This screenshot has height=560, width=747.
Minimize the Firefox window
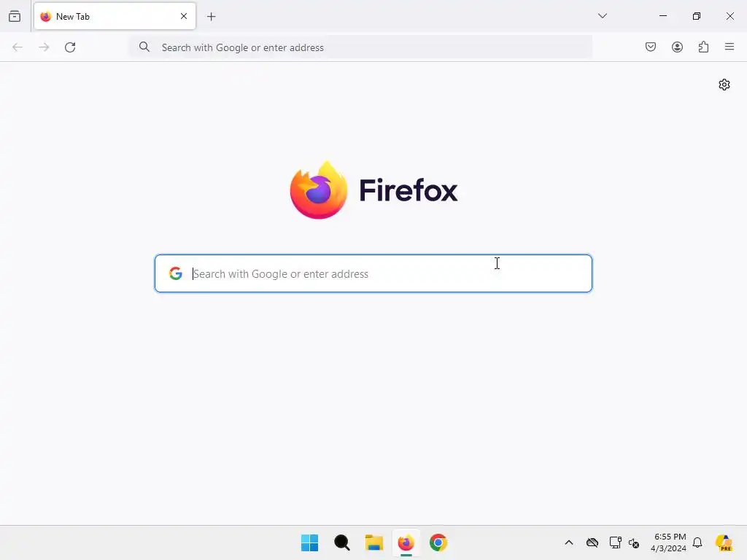tap(662, 16)
